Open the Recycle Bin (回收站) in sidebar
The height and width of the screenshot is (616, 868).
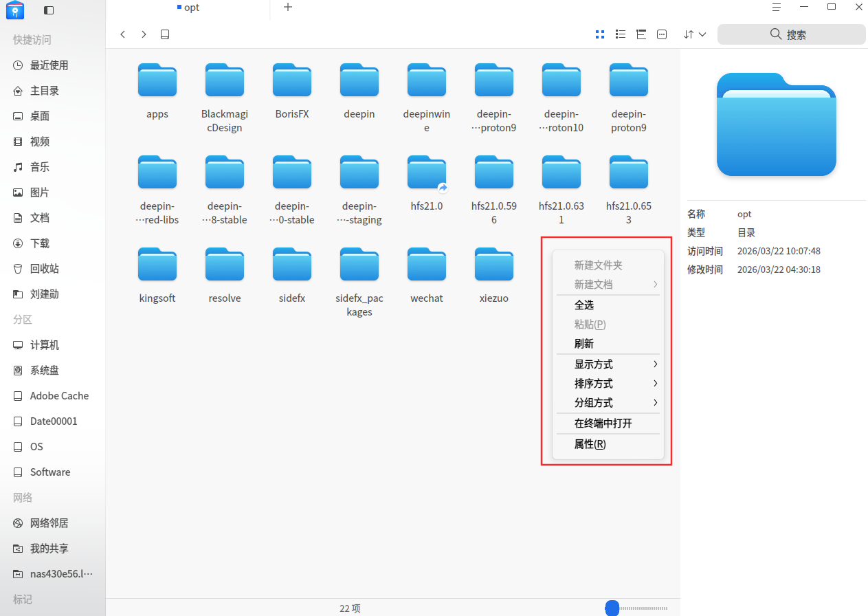coord(44,269)
